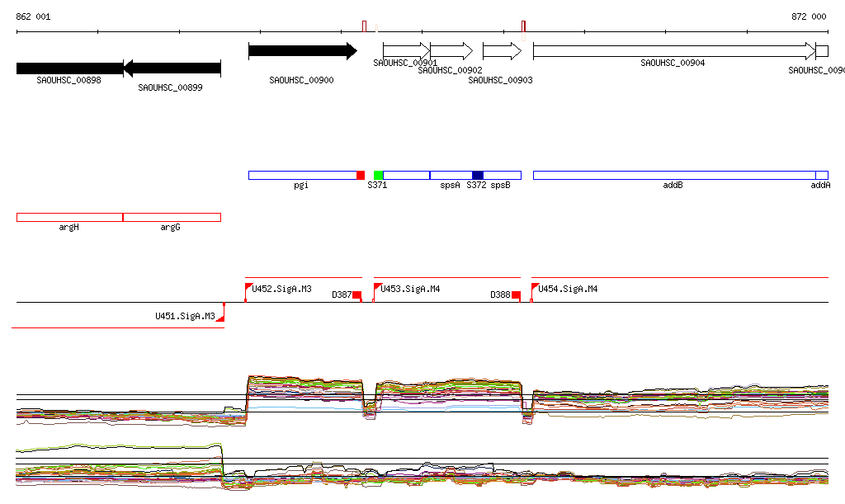Image resolution: width=845 pixels, height=504 pixels.
Task: Click the pgi label text
Action: pos(301,186)
